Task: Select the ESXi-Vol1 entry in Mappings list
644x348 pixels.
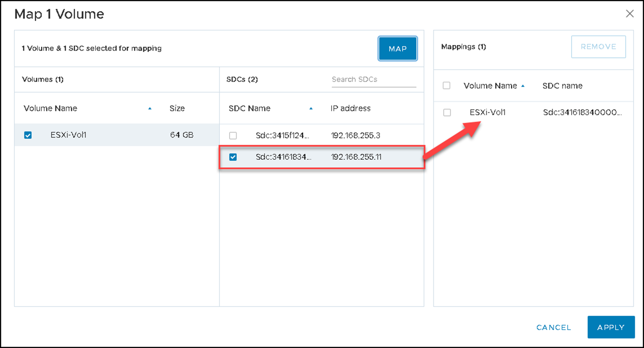Action: tap(487, 112)
